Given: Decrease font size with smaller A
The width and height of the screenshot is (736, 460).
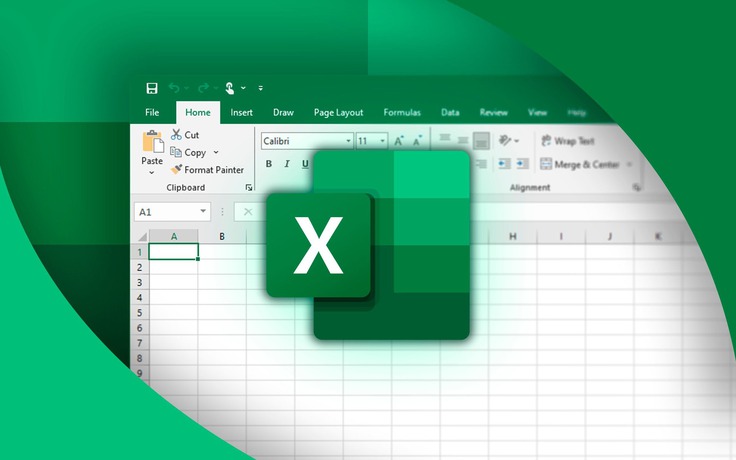Looking at the screenshot, I should 417,141.
